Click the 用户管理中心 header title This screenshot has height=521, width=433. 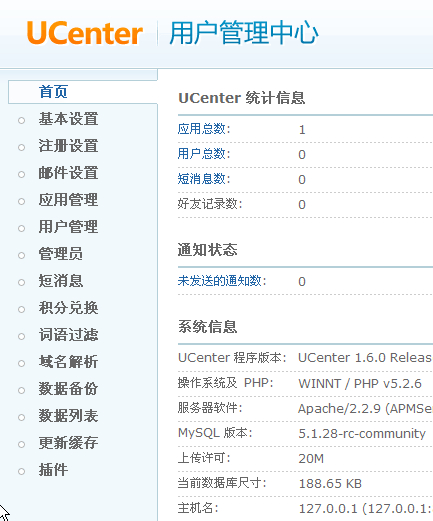[244, 33]
